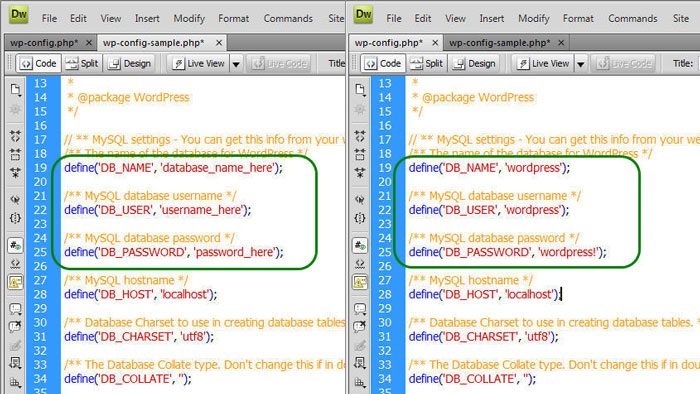
Task: Switch to Split view in left window
Action: pyautogui.click(x=82, y=64)
